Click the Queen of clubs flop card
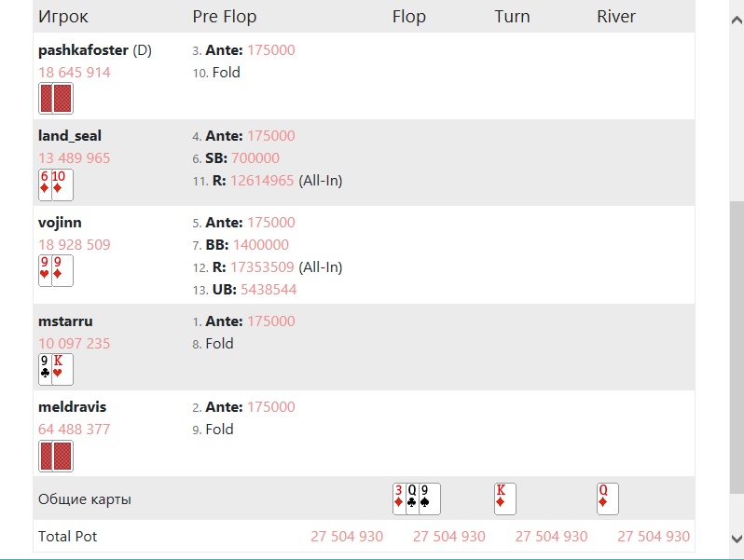Screen dimensions: 744x560 tap(411, 499)
